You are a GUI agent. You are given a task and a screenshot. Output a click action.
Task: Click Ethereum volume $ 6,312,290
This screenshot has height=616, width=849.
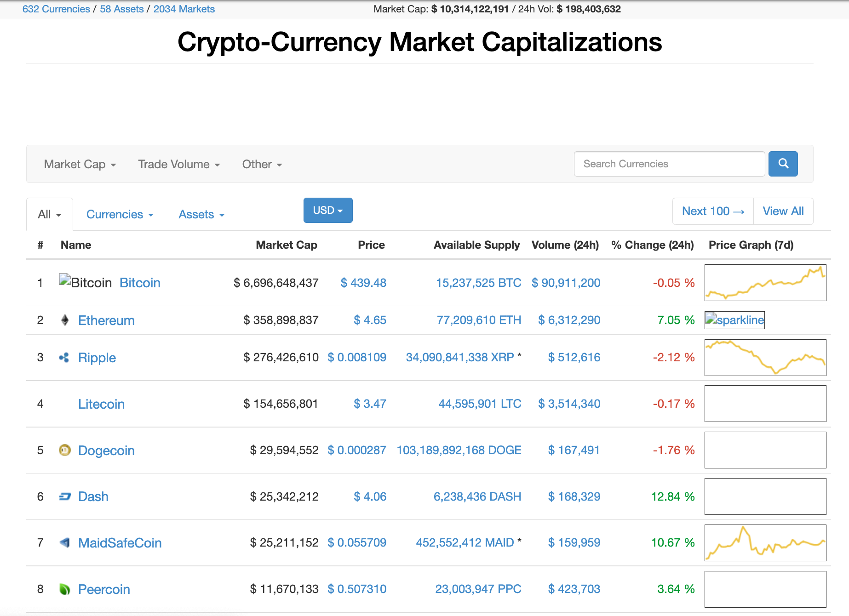[569, 320]
